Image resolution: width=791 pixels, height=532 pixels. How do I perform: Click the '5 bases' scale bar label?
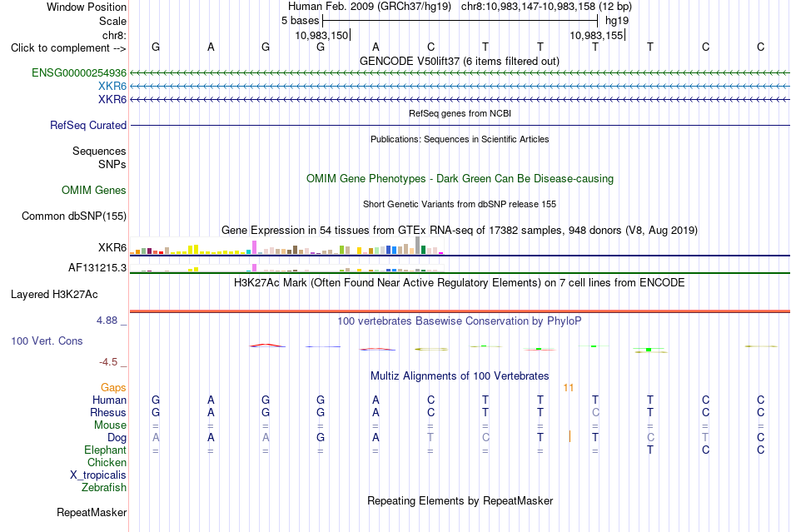tap(300, 21)
